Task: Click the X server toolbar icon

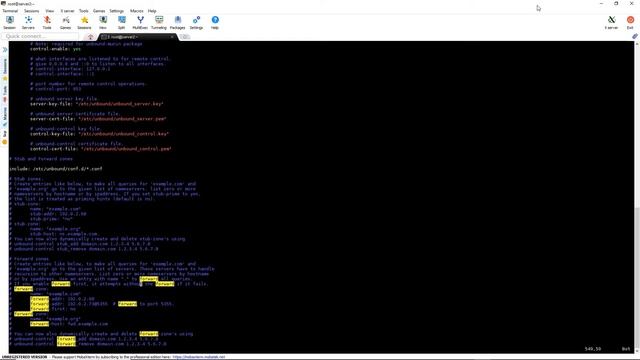Action: click(611, 22)
